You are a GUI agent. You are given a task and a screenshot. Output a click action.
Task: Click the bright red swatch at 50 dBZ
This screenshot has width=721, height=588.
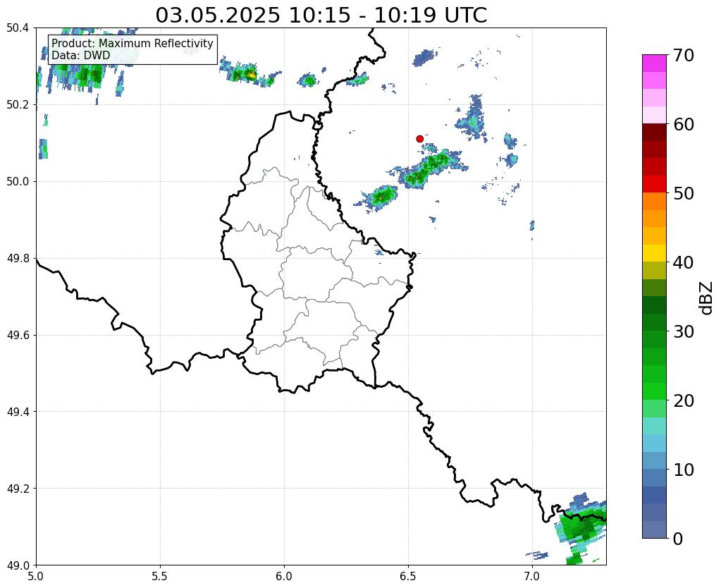click(654, 184)
